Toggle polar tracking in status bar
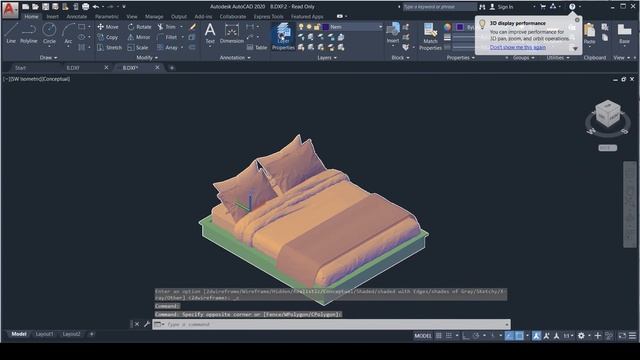Image resolution: width=640 pixels, height=360 pixels. click(476, 336)
